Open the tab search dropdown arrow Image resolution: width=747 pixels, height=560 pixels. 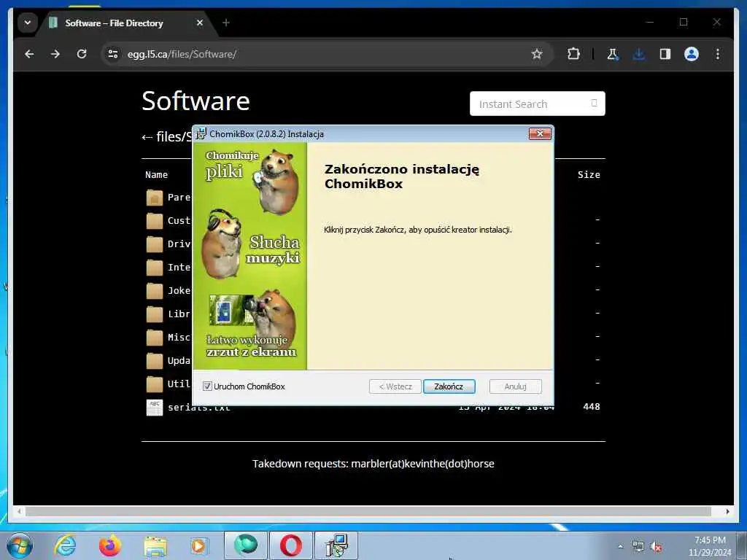pos(28,23)
